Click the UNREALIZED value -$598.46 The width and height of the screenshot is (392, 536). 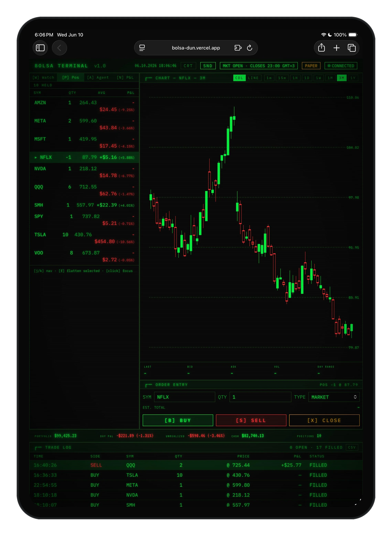coord(206,436)
